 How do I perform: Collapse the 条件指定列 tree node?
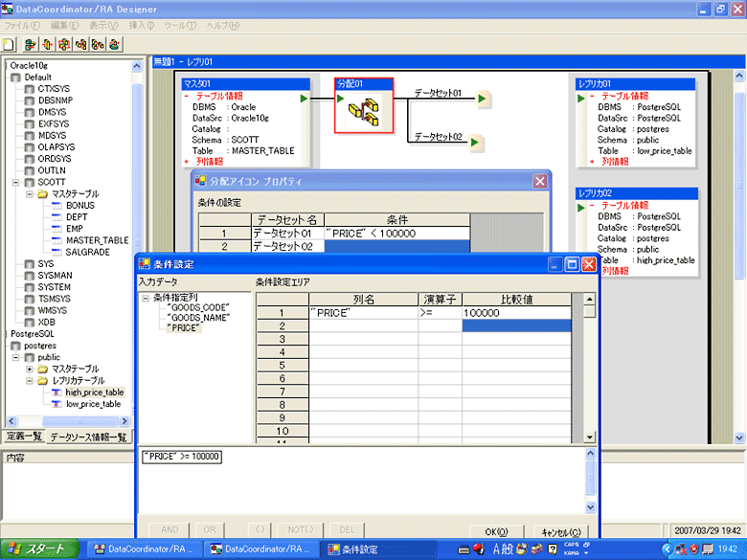coord(145,298)
